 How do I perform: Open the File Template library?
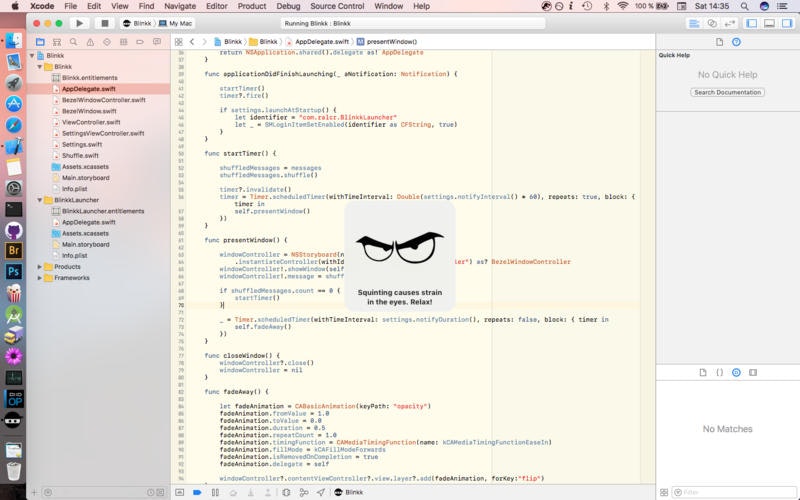point(703,372)
